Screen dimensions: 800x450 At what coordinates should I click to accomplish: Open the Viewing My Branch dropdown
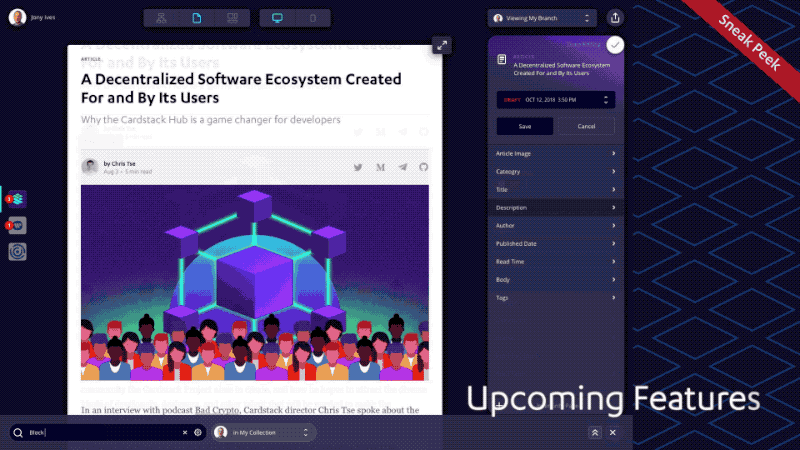(x=542, y=18)
